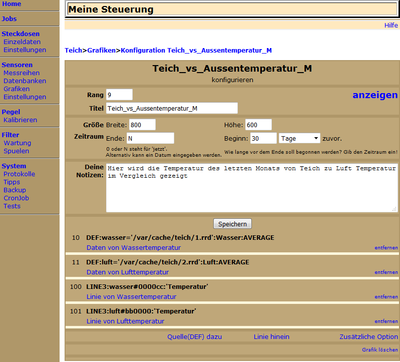Remove DEF:wasser entry via entfernen
The image size is (400, 362).
386,248
